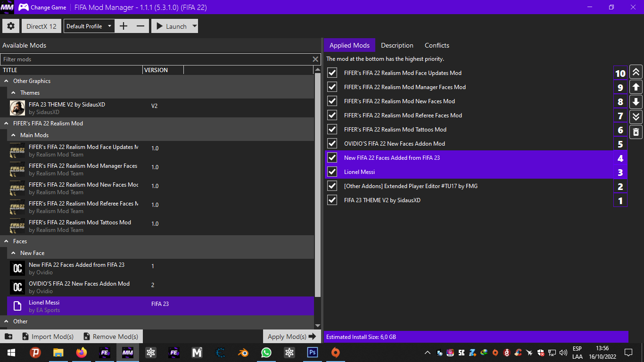The height and width of the screenshot is (362, 644).
Task: Uncheck applied Lionel Messi mod
Action: click(332, 172)
